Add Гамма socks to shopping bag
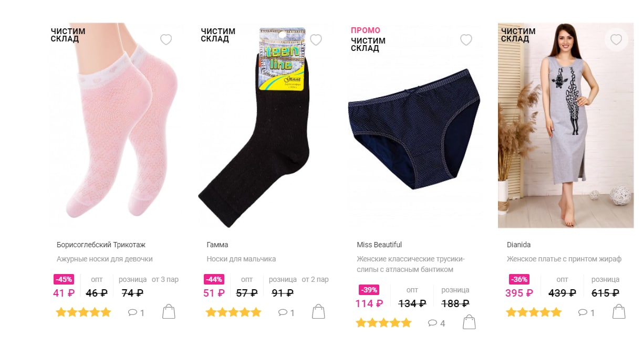 [x=319, y=312]
